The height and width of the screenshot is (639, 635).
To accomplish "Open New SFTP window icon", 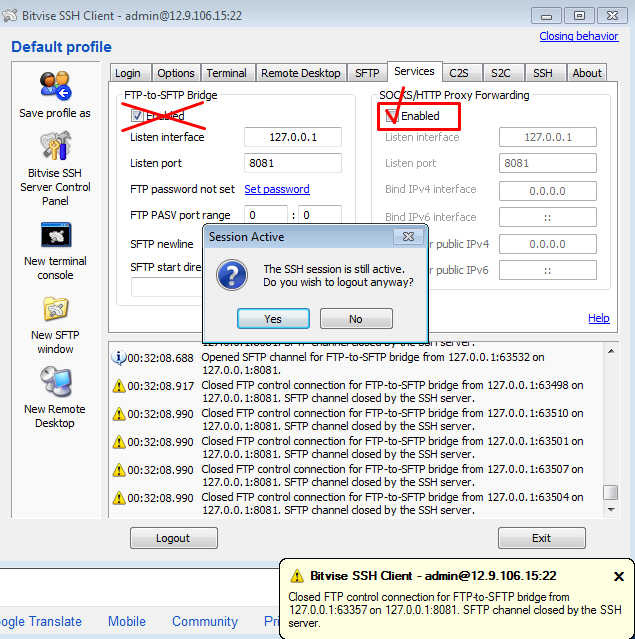I will (55, 308).
